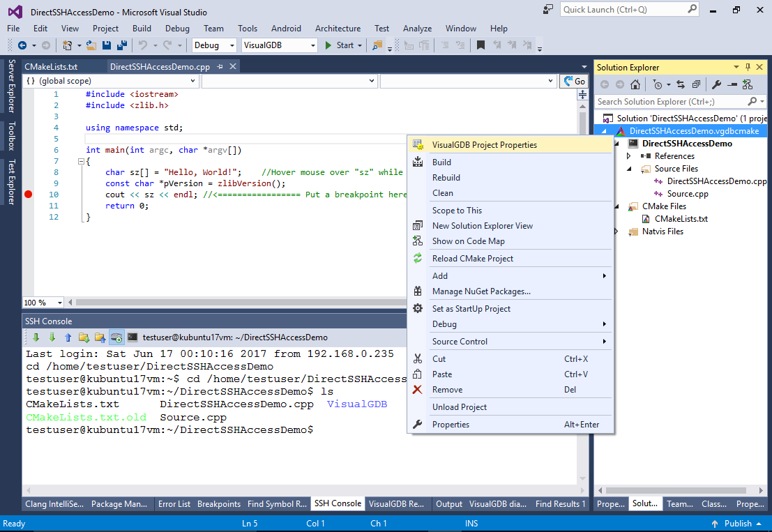Click Preview Selected Items icon
The height and width of the screenshot is (532, 772).
pos(732,84)
